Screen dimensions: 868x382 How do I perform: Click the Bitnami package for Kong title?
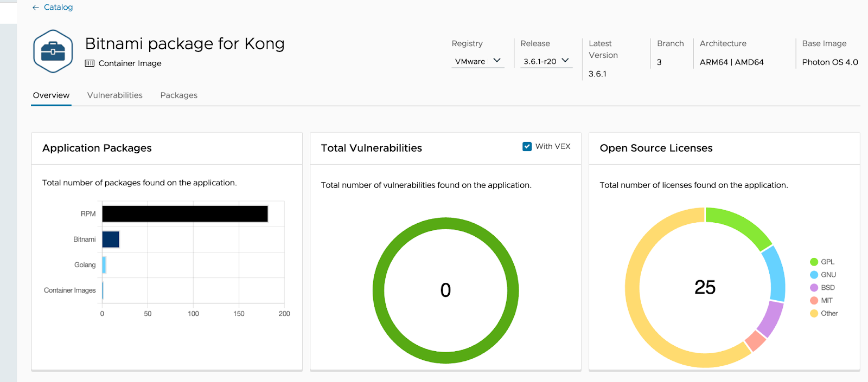coord(184,43)
